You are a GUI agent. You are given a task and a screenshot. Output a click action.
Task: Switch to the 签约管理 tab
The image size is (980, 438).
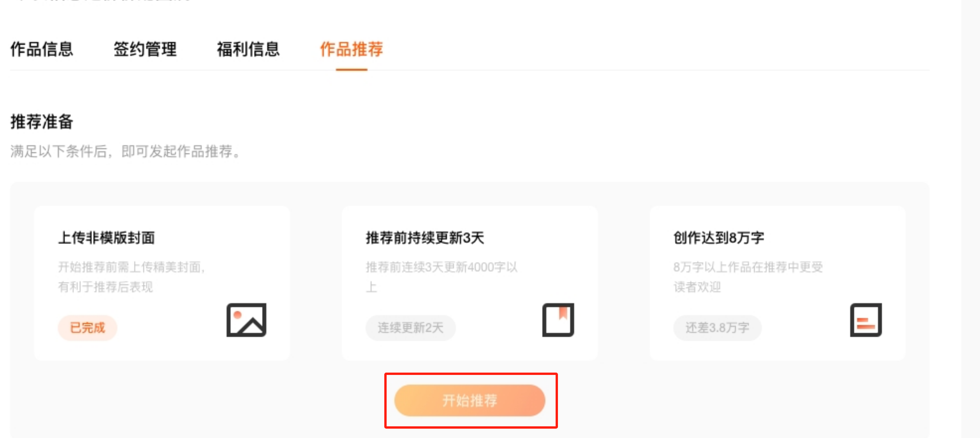coord(145,49)
